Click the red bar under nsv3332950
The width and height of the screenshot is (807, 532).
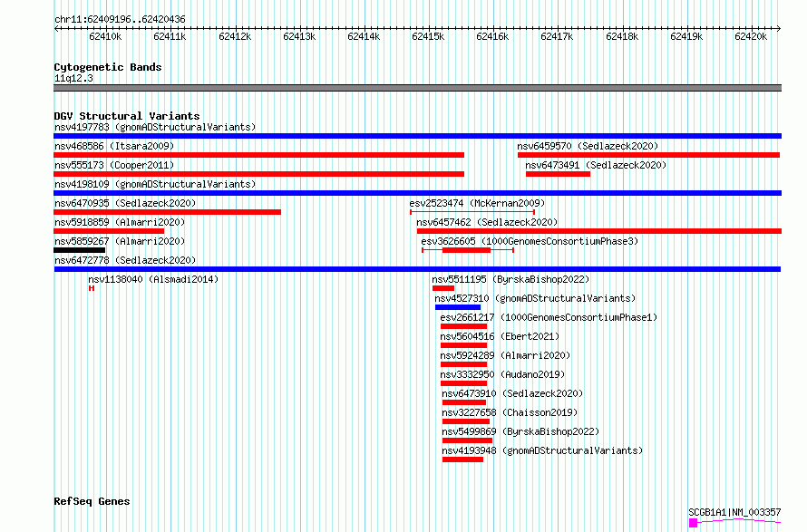tap(463, 383)
